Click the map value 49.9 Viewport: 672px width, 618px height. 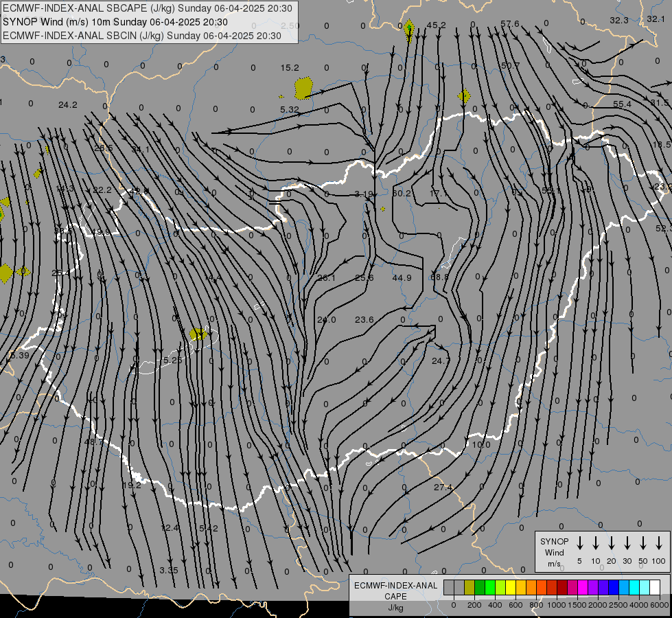(x=101, y=232)
